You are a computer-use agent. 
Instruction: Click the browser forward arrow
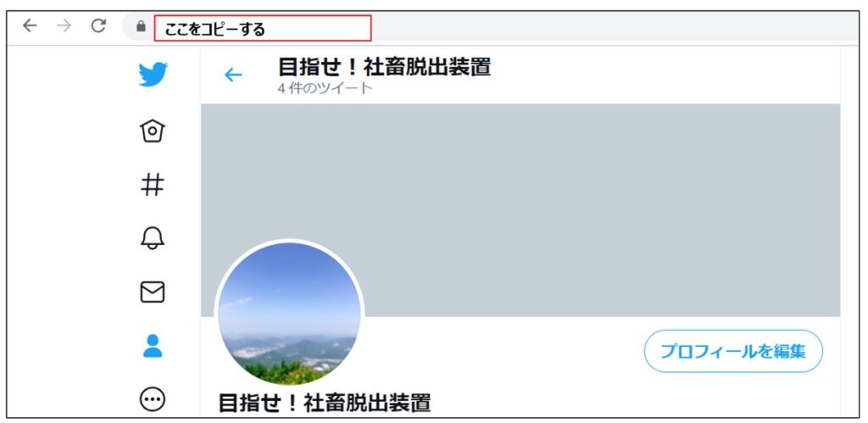(64, 25)
